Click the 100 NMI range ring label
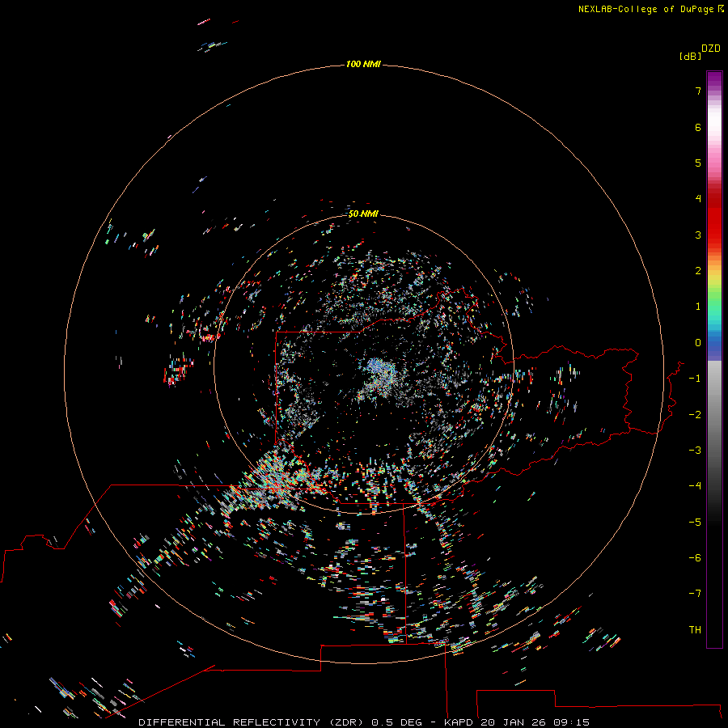The image size is (728, 728). click(363, 64)
